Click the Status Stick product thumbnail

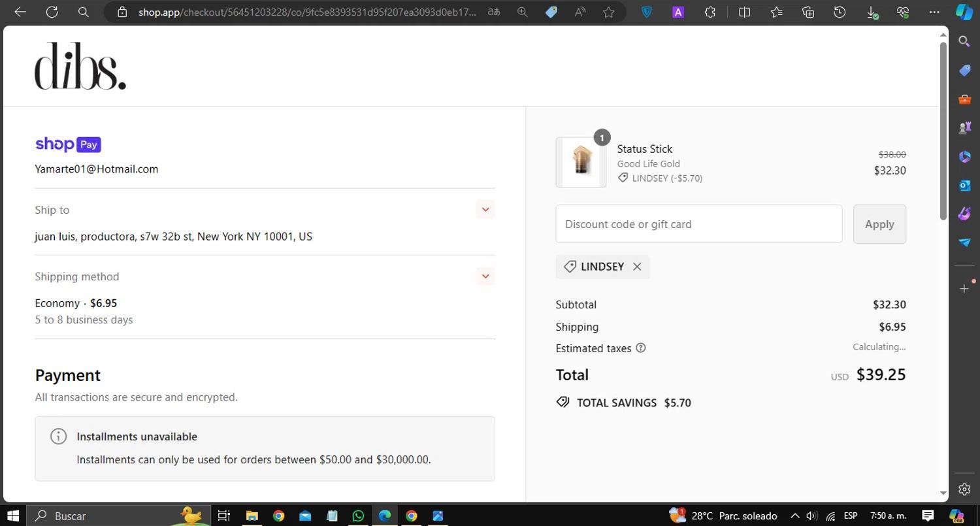point(581,162)
